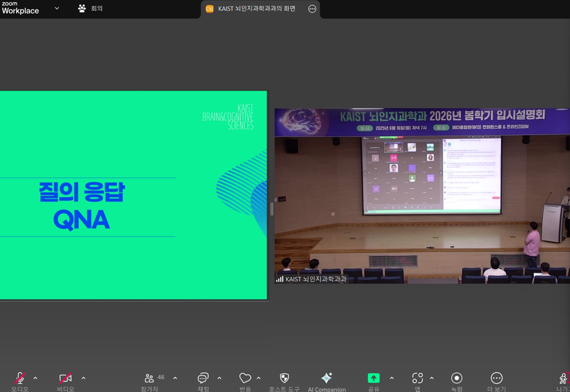Unmute the audio microphone icon
This screenshot has height=392, width=570.
coord(20,378)
